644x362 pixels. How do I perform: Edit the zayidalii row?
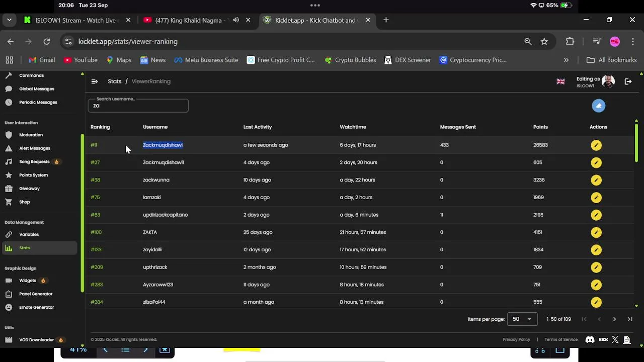pyautogui.click(x=596, y=250)
